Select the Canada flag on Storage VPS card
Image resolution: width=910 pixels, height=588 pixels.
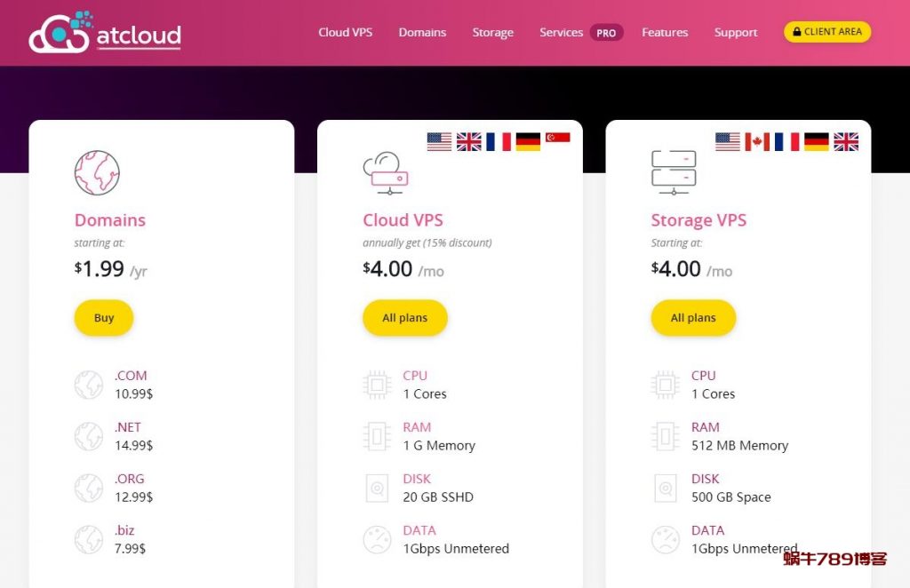pyautogui.click(x=756, y=140)
